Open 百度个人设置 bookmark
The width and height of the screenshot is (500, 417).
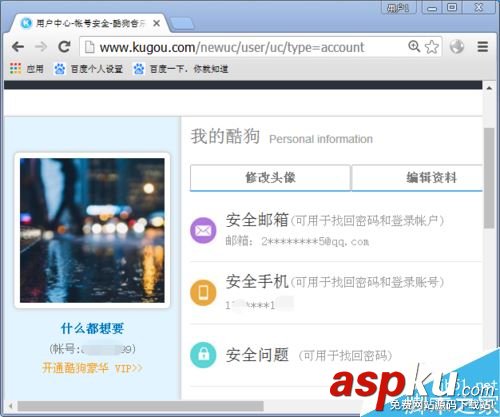pyautogui.click(x=88, y=69)
